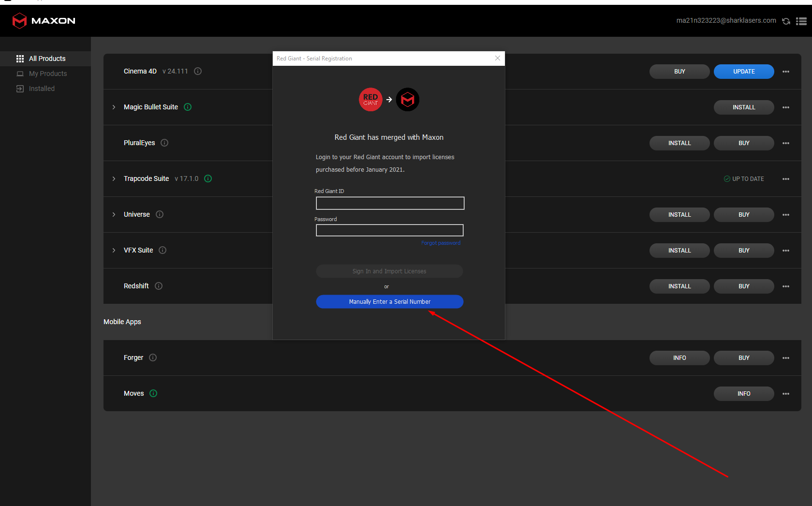The image size is (812, 506).
Task: Open info icon next to PluralEyes
Action: coord(164,143)
